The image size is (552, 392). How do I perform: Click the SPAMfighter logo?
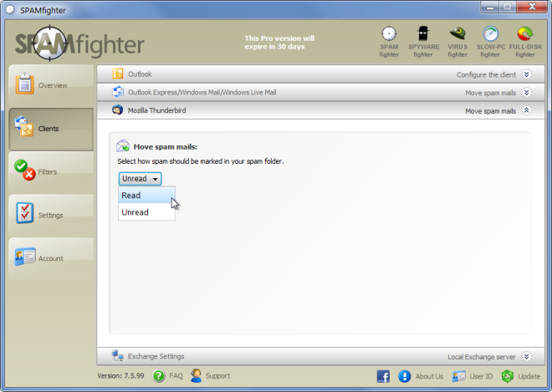click(x=79, y=43)
